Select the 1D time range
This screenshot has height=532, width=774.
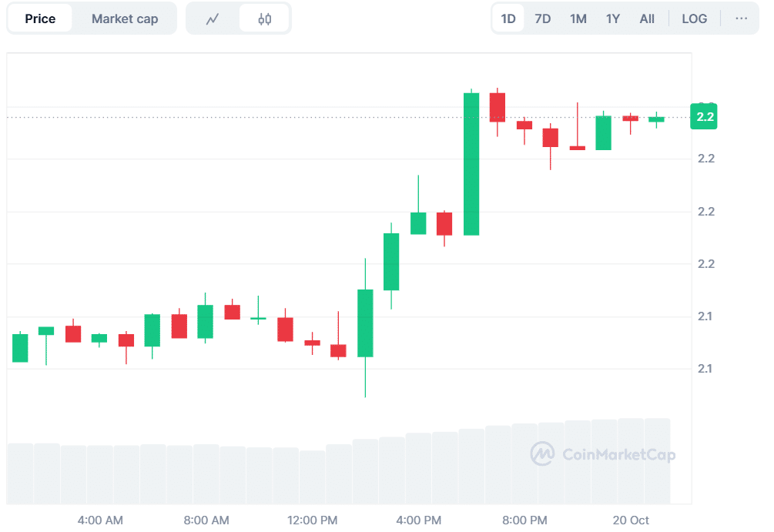click(x=508, y=18)
